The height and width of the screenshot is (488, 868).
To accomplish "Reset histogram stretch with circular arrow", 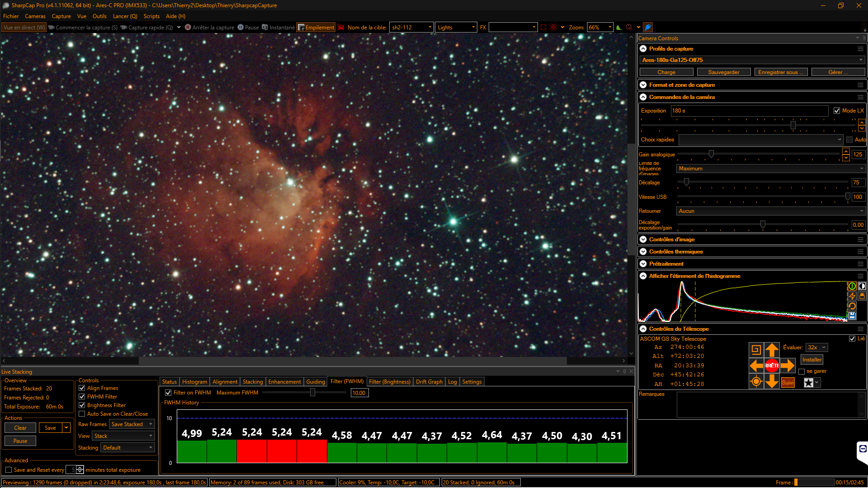I will [x=852, y=306].
